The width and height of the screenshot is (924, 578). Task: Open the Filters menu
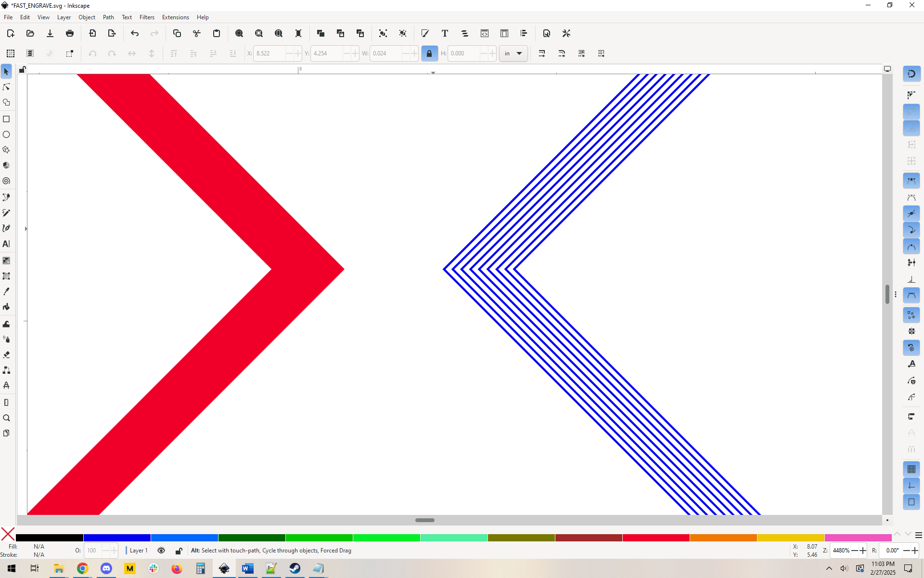(147, 17)
